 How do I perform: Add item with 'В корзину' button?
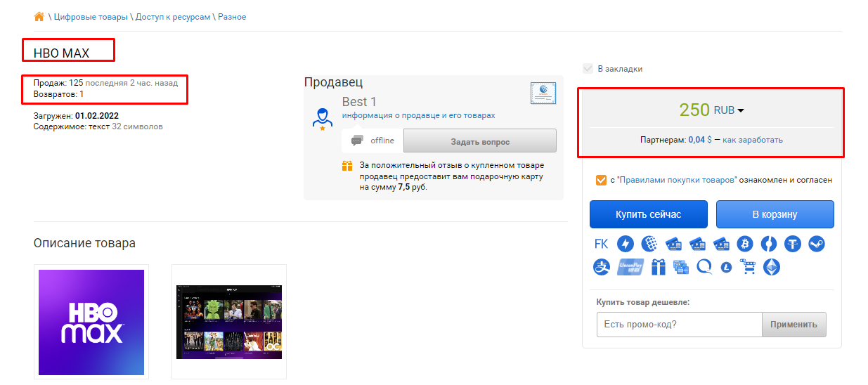point(775,214)
